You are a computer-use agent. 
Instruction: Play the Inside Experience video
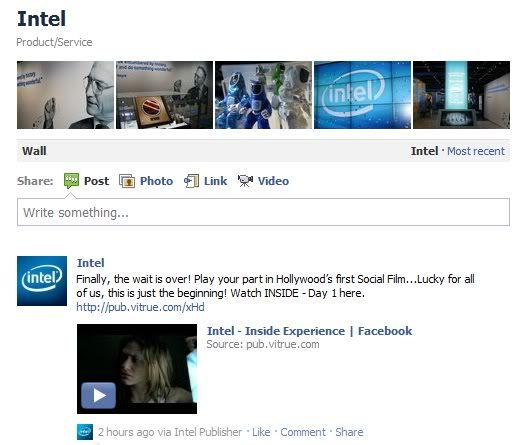point(99,396)
